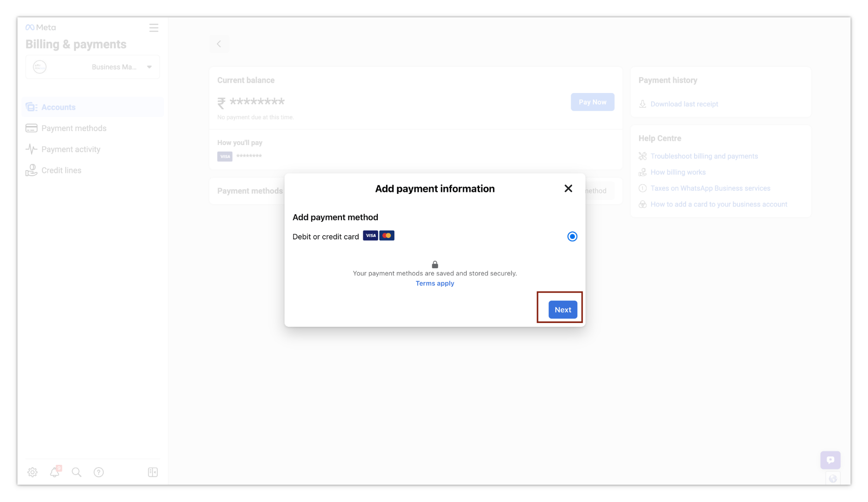Go back using the chevron arrow
Screen dimensions: 868x502
[219, 44]
